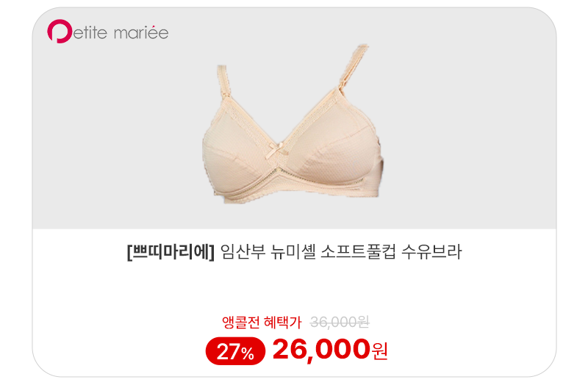588x385 pixels.
Task: Select the bold [쁘띠마리에] brand tag
Action: coord(171,252)
